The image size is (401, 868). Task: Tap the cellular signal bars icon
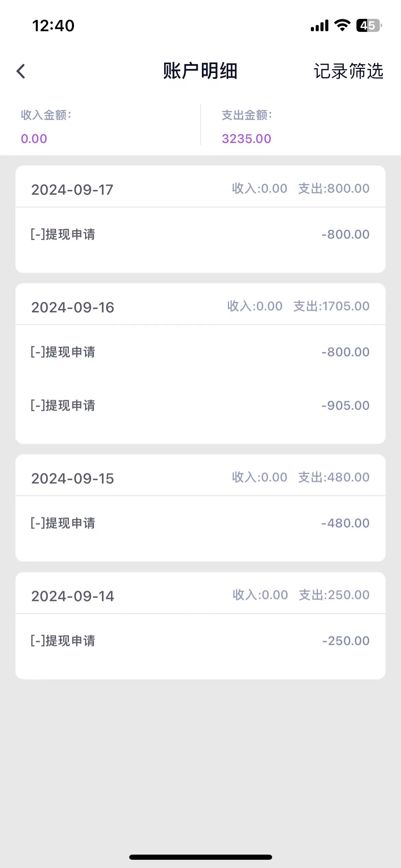[x=319, y=26]
